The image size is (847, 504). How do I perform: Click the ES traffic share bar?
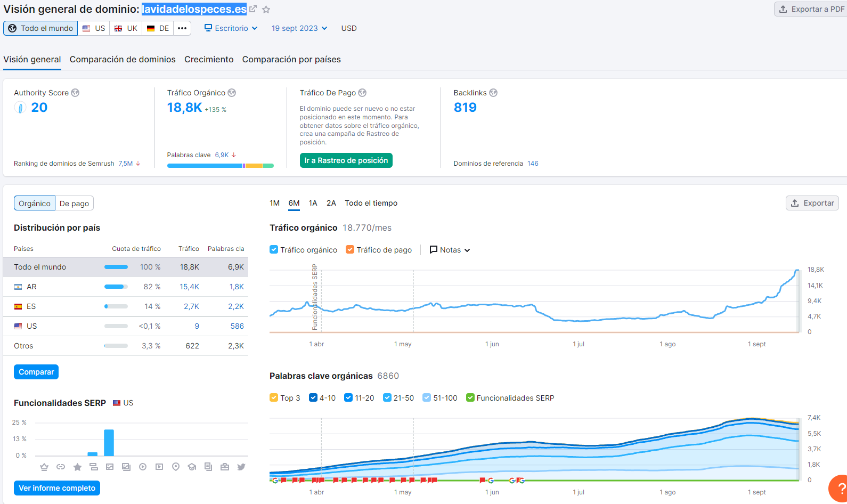click(116, 306)
